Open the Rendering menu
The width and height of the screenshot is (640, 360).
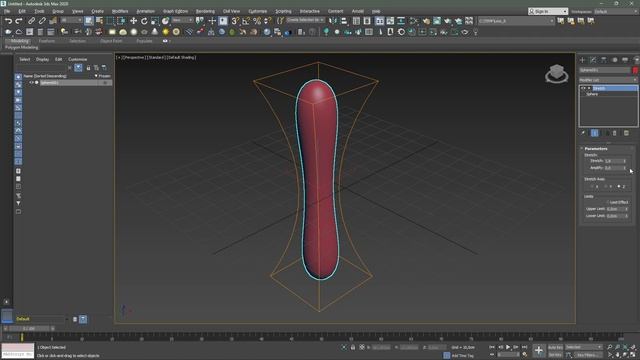coord(205,11)
